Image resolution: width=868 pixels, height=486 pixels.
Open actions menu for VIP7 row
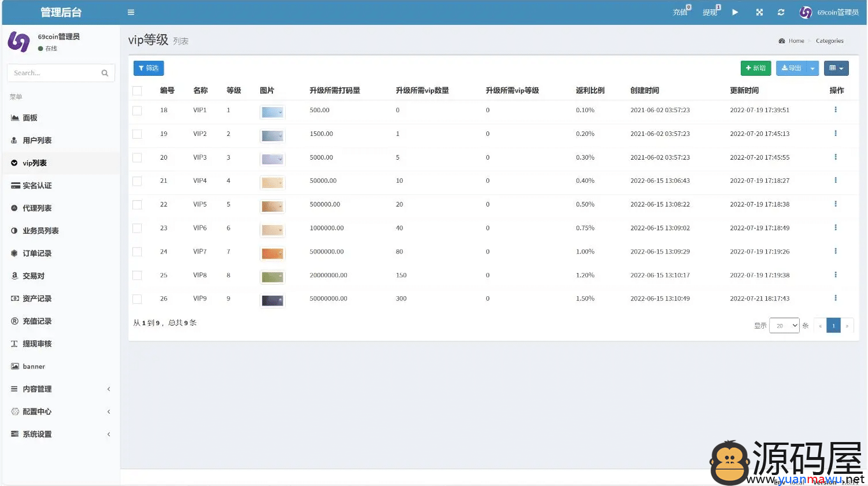[x=836, y=252]
